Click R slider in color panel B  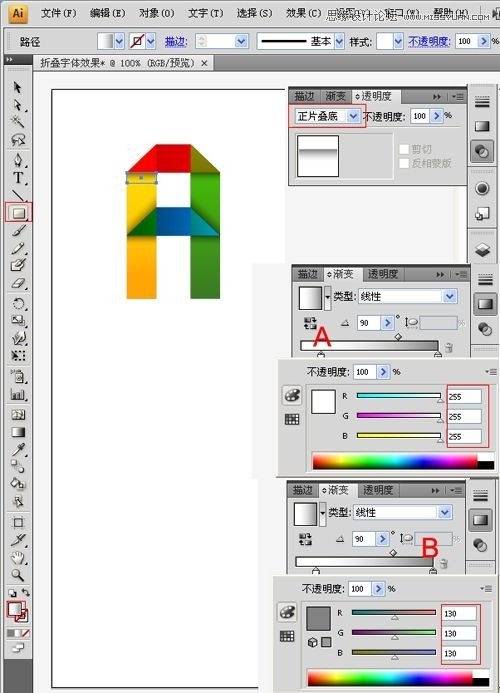click(394, 613)
